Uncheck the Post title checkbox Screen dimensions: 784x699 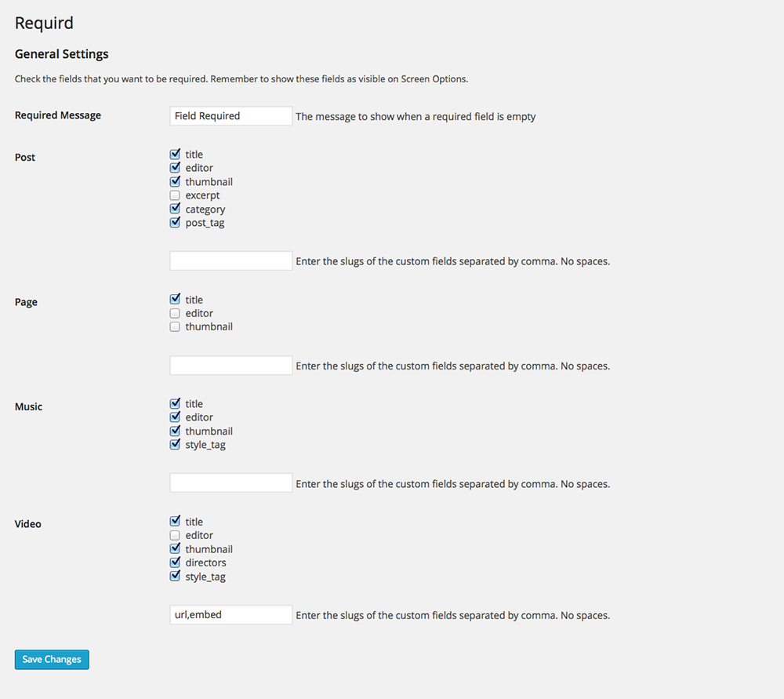175,154
